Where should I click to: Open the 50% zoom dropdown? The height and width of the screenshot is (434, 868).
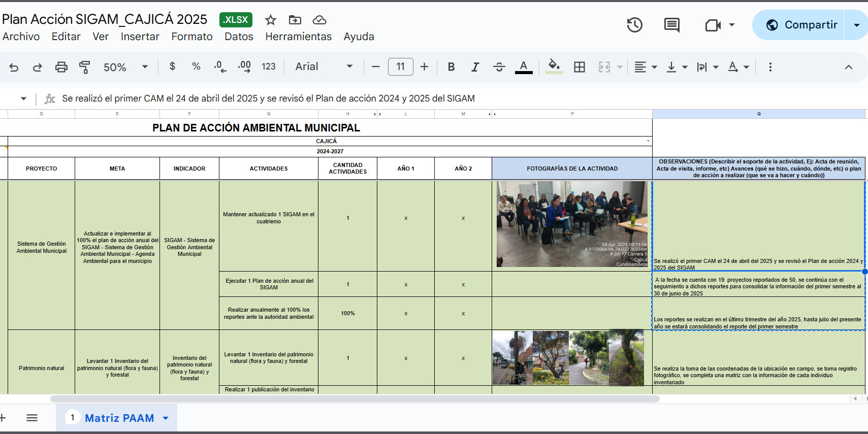tap(125, 67)
